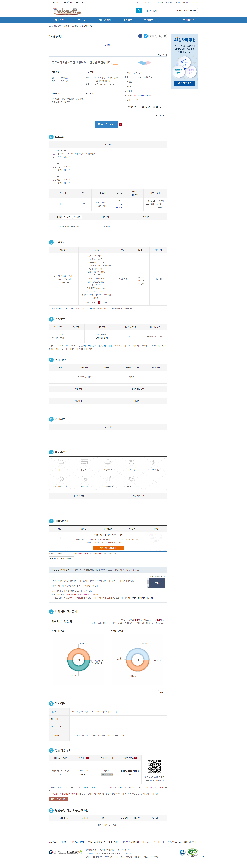This screenshot has height=868, width=247.
Task: Click 훈련정보 button in 모집직종 row
Action: point(67,217)
